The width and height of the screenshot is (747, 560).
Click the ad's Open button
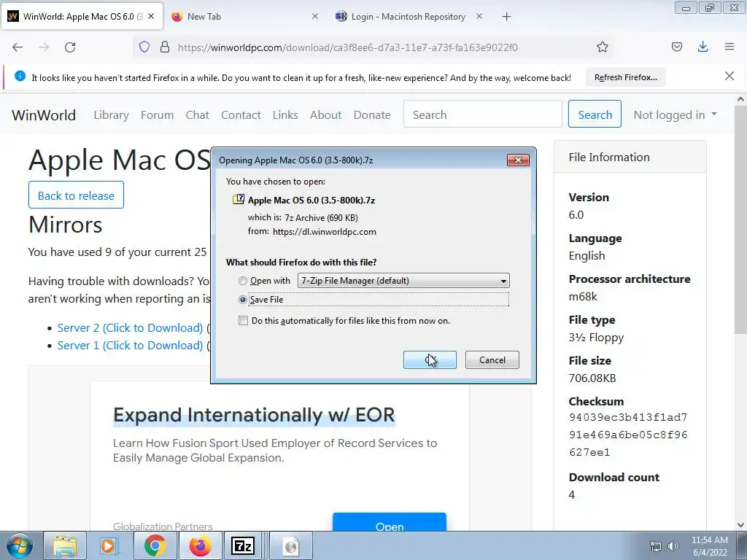tap(390, 524)
